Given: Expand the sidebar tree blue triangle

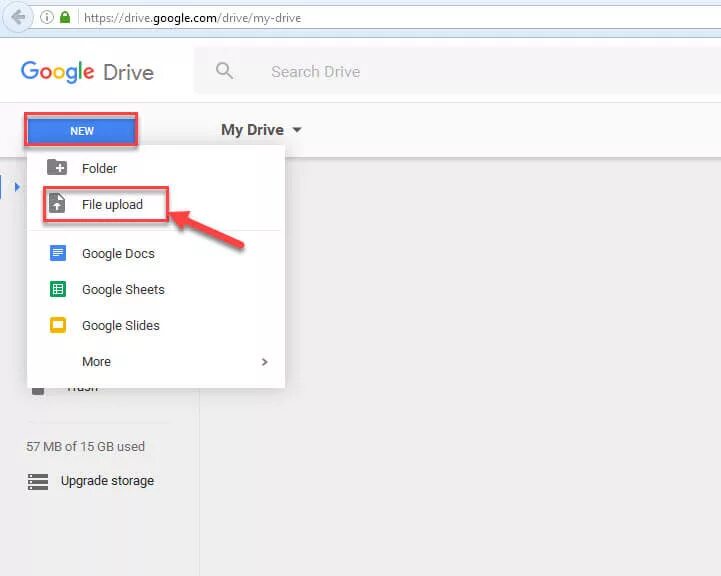Looking at the screenshot, I should [x=17, y=187].
